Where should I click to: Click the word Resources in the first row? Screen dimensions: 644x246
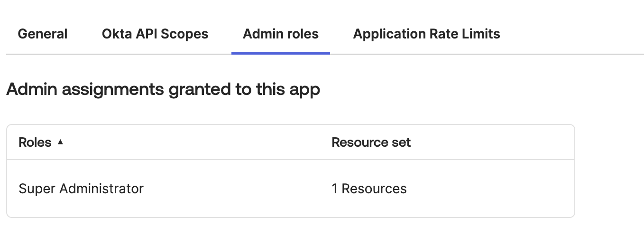(x=374, y=189)
